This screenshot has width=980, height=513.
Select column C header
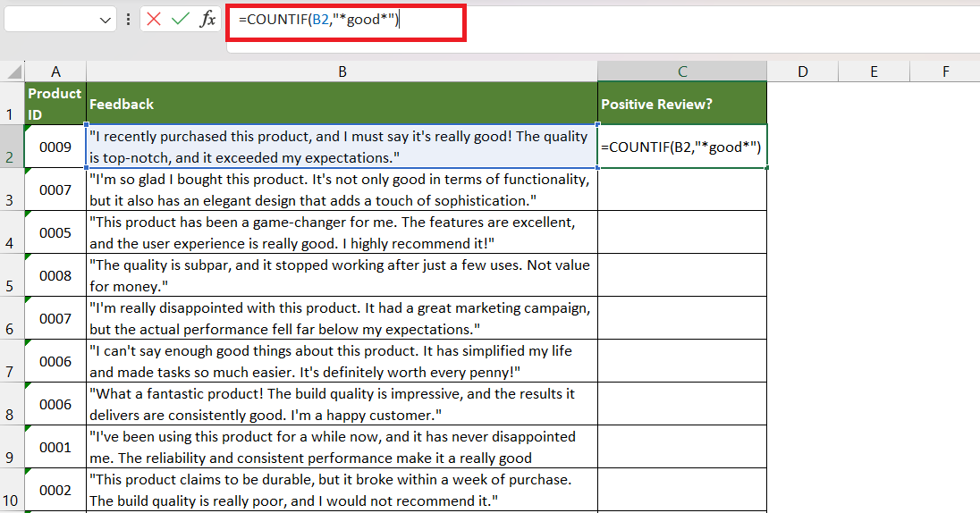682,71
